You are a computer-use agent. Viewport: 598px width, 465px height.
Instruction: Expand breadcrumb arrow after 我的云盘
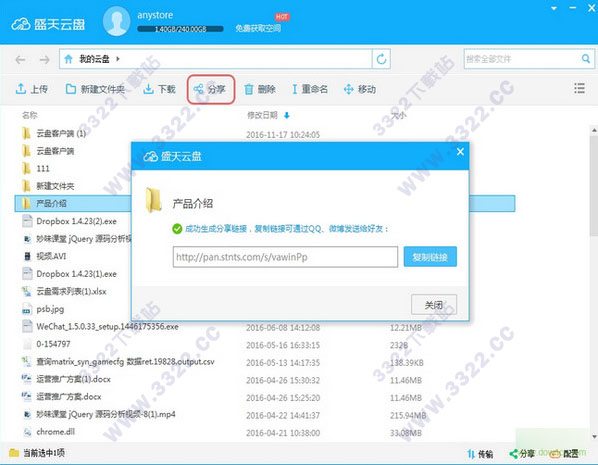click(x=118, y=59)
